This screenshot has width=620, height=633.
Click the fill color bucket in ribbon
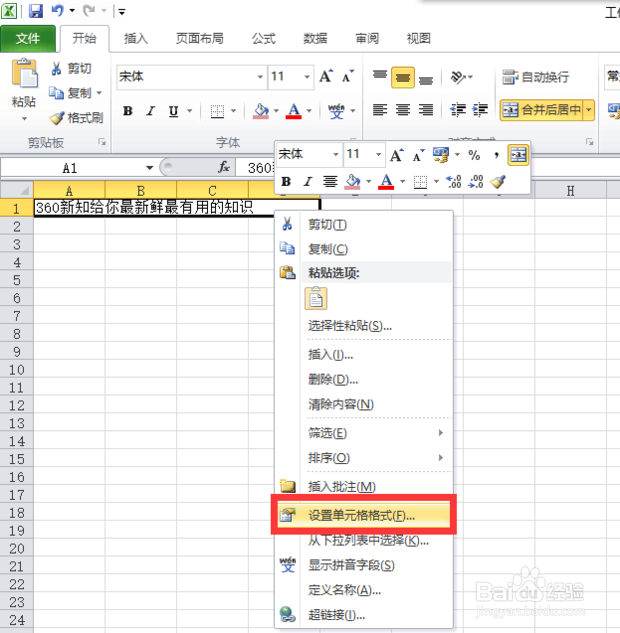[261, 110]
